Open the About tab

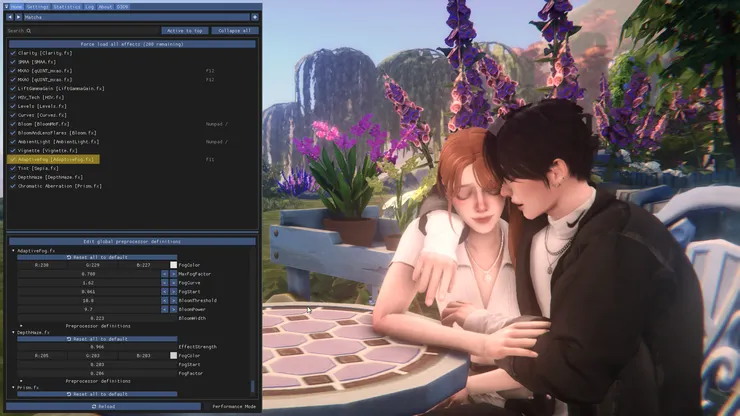(x=105, y=7)
